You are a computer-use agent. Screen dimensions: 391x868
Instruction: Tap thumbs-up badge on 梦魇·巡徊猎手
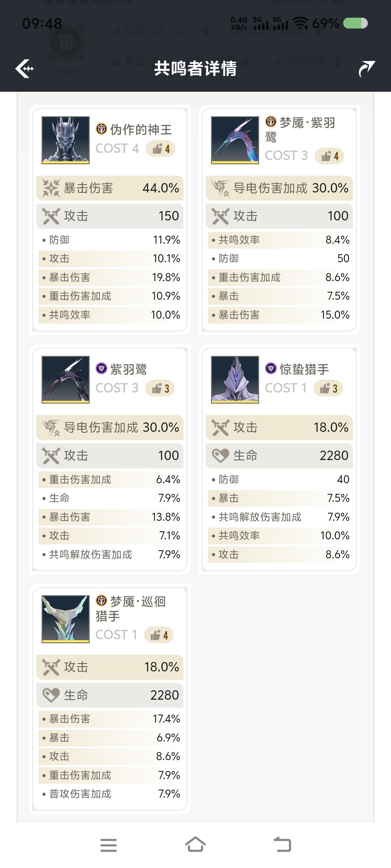tap(159, 635)
